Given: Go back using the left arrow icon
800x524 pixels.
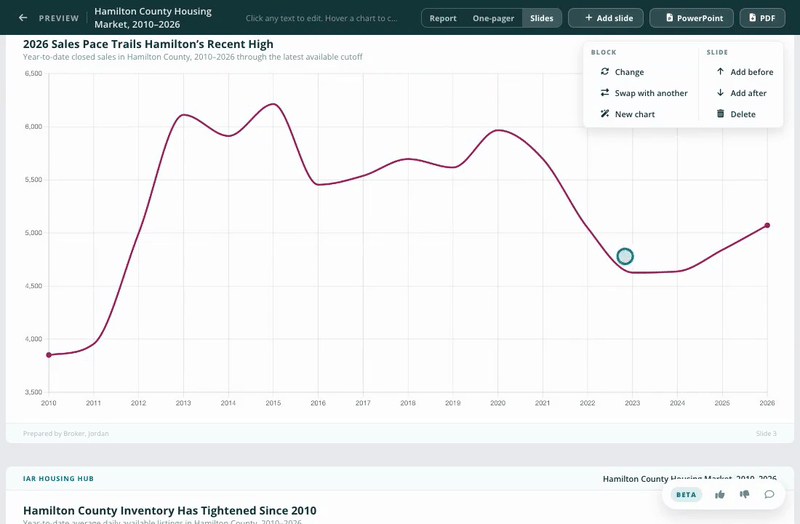Looking at the screenshot, I should coord(22,18).
